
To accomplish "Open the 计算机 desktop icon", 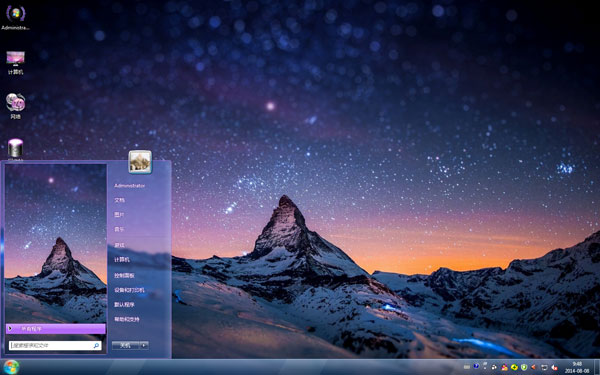I will 15,62.
